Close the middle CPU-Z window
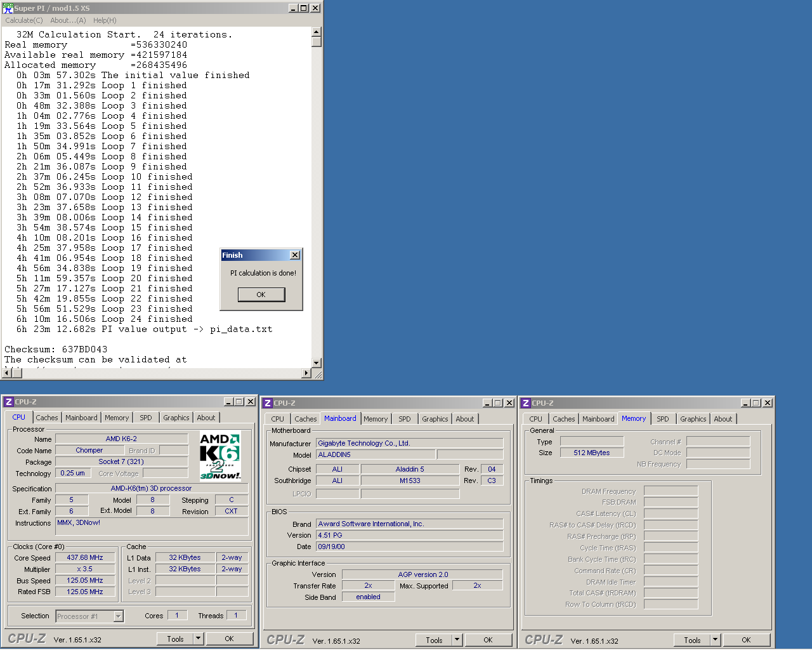This screenshot has height=650, width=812. coord(509,403)
